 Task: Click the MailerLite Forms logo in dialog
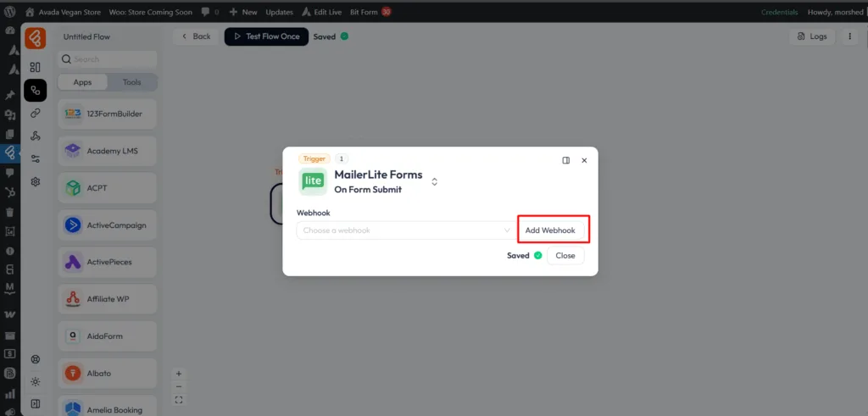[x=313, y=181]
